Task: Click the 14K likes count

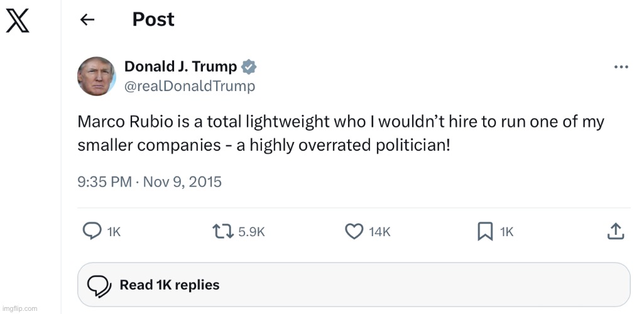Action: 379,232
